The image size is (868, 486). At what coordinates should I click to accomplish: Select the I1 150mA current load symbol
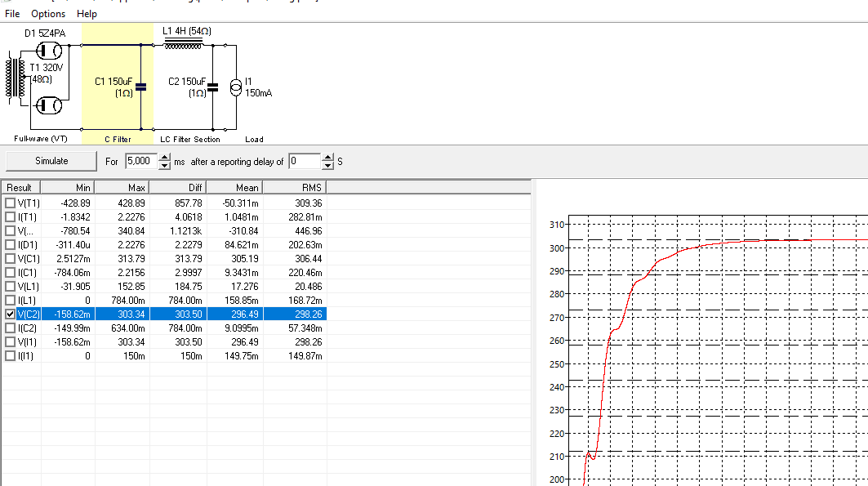[x=236, y=87]
